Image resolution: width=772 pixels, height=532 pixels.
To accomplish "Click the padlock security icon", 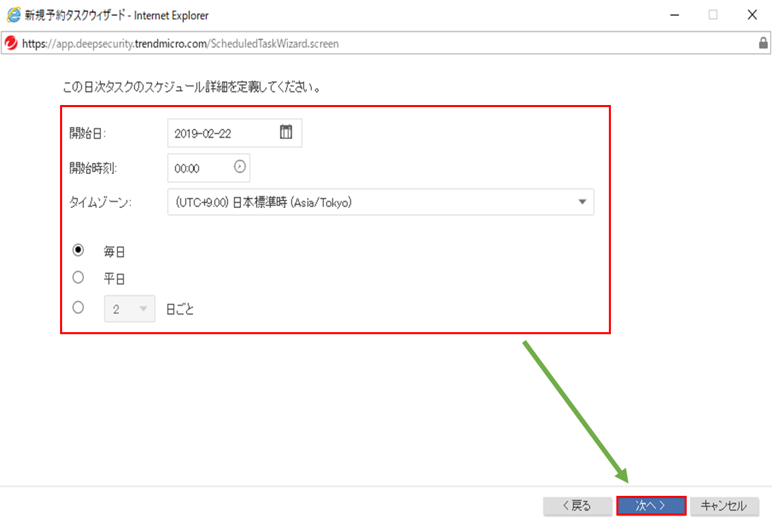I will (763, 43).
